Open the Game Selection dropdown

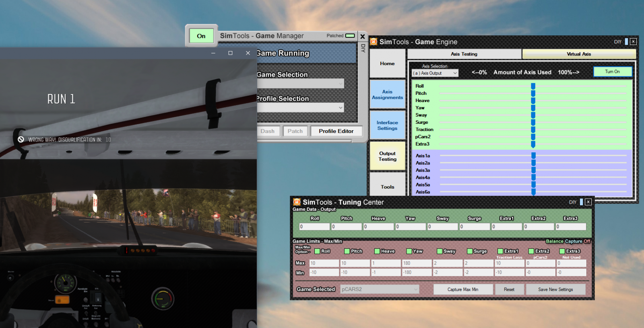pyautogui.click(x=300, y=84)
